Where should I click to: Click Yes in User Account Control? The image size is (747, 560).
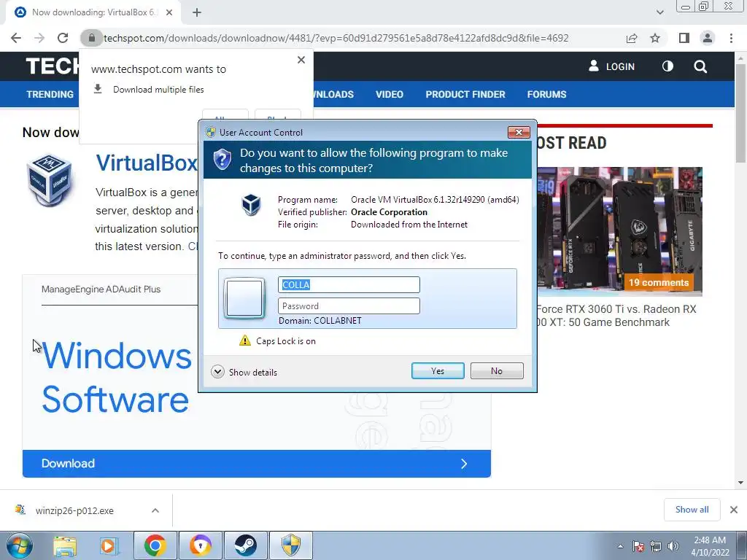(x=438, y=371)
